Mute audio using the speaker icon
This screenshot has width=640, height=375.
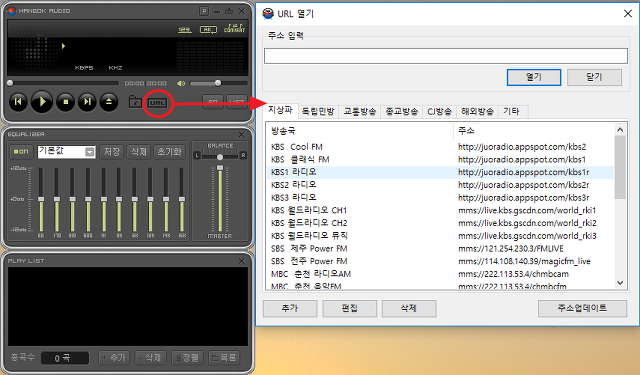tap(181, 83)
